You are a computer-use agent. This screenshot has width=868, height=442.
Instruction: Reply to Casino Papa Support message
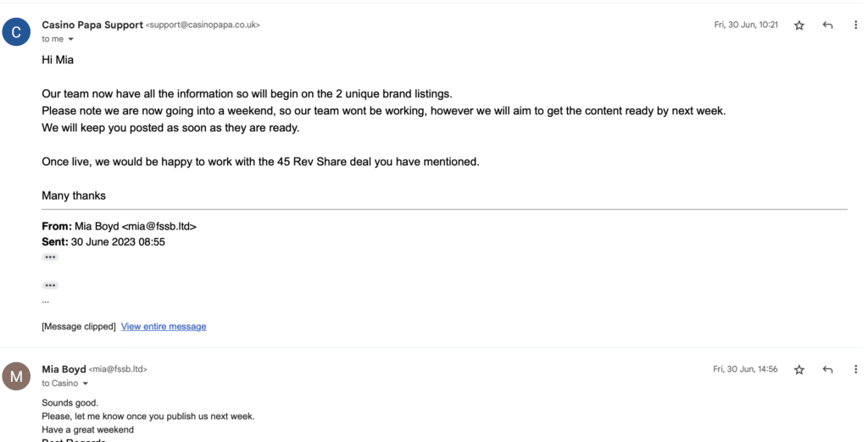coord(827,25)
